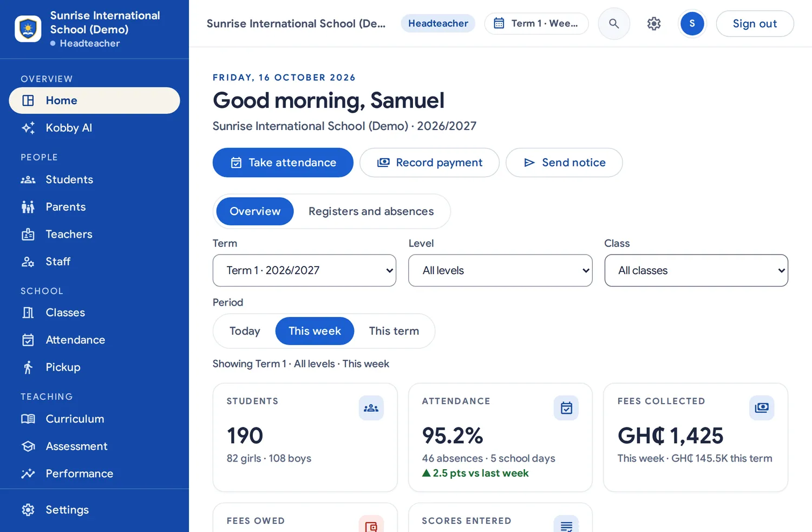The image size is (812, 532).
Task: Switch to Registers and absences tab
Action: coord(371,211)
